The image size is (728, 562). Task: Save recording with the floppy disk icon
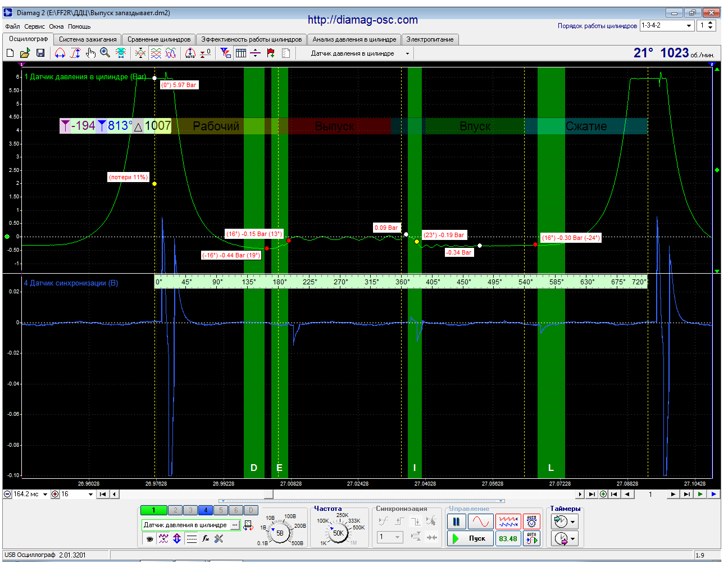(40, 53)
